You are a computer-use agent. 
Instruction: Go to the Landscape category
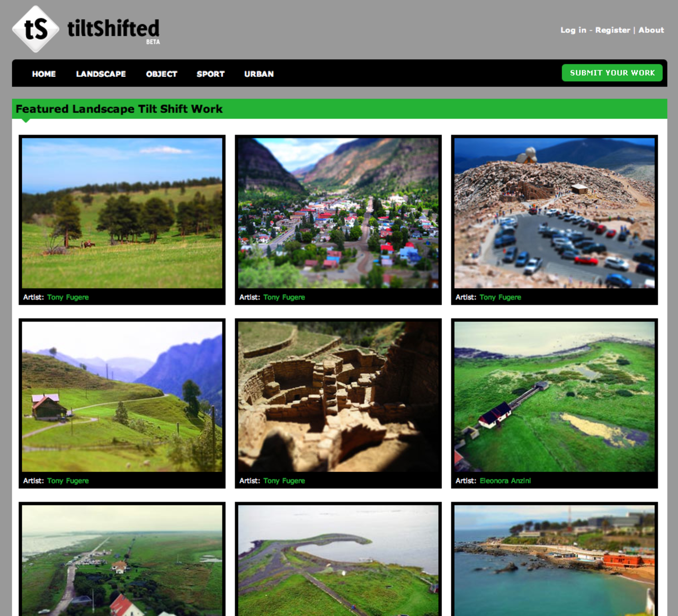pyautogui.click(x=101, y=74)
